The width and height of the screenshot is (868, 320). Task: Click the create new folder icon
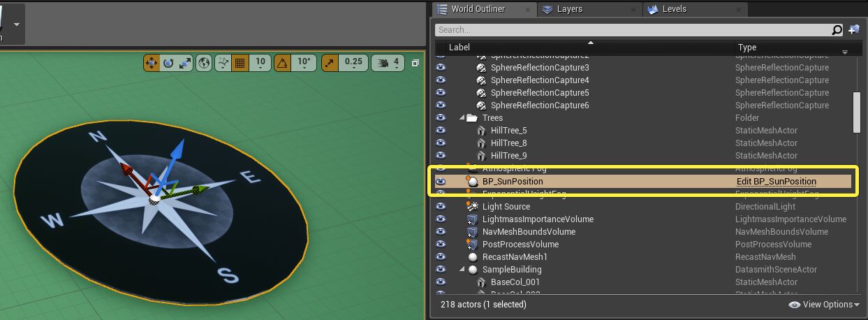coord(853,30)
